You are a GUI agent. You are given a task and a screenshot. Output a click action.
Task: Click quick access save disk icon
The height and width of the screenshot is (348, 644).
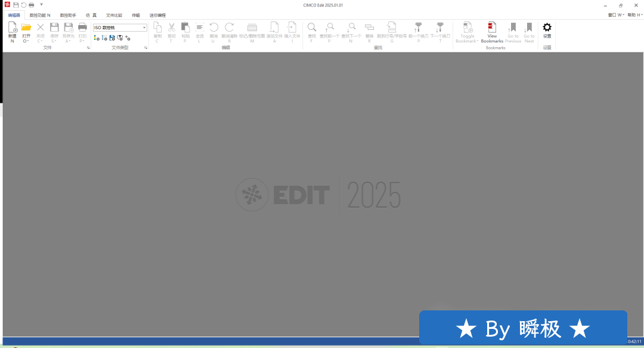tap(16, 5)
